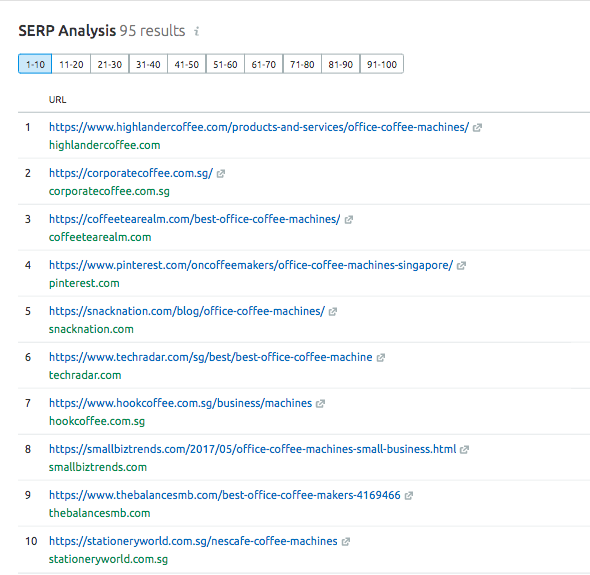
Task: Open the https://corporatecoffee.com.sg/ link
Action: (131, 173)
